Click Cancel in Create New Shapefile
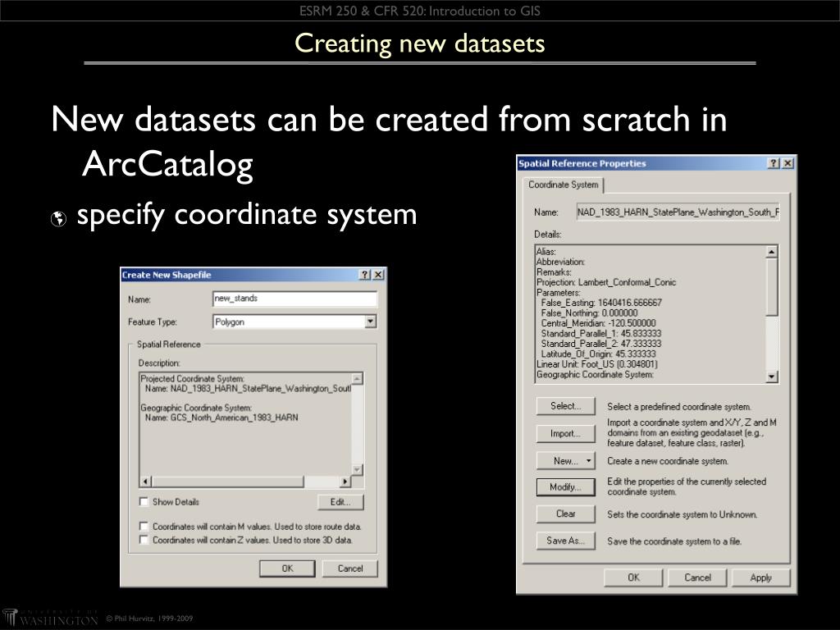 (x=349, y=568)
